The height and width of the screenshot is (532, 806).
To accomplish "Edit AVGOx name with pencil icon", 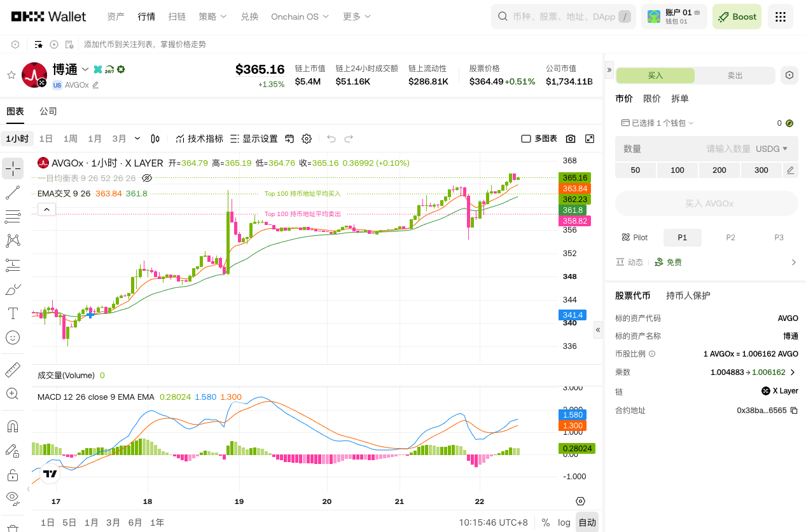I will point(95,85).
